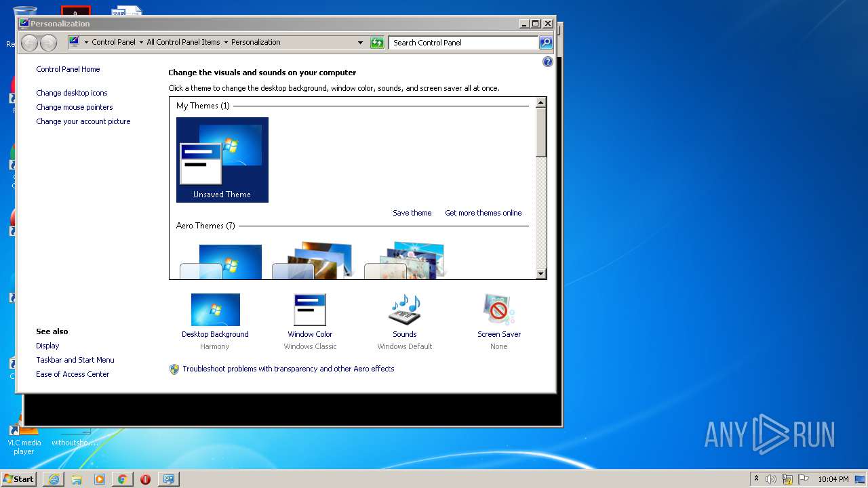Select the first Aero theme thumbnail
Viewport: 868px width, 488px height.
click(221, 262)
